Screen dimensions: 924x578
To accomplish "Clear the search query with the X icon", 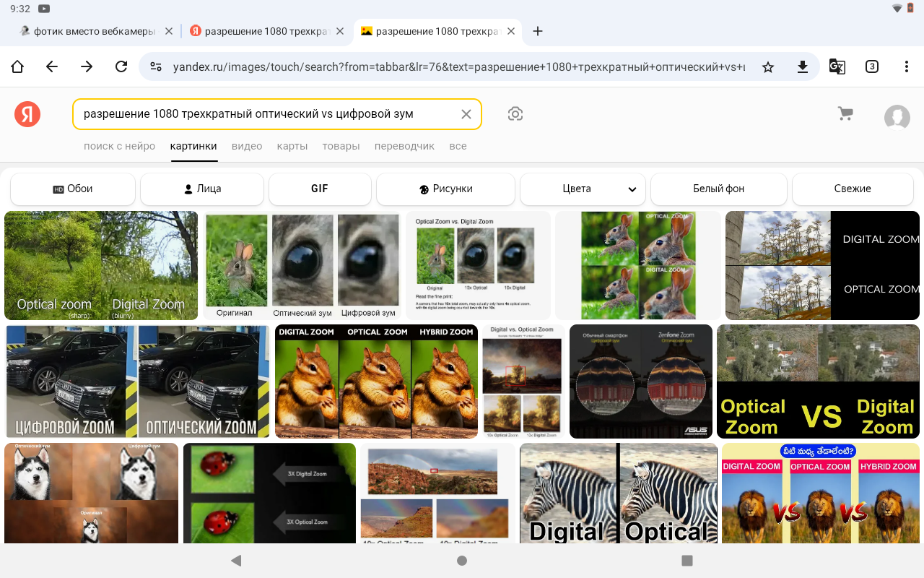I will pyautogui.click(x=466, y=113).
